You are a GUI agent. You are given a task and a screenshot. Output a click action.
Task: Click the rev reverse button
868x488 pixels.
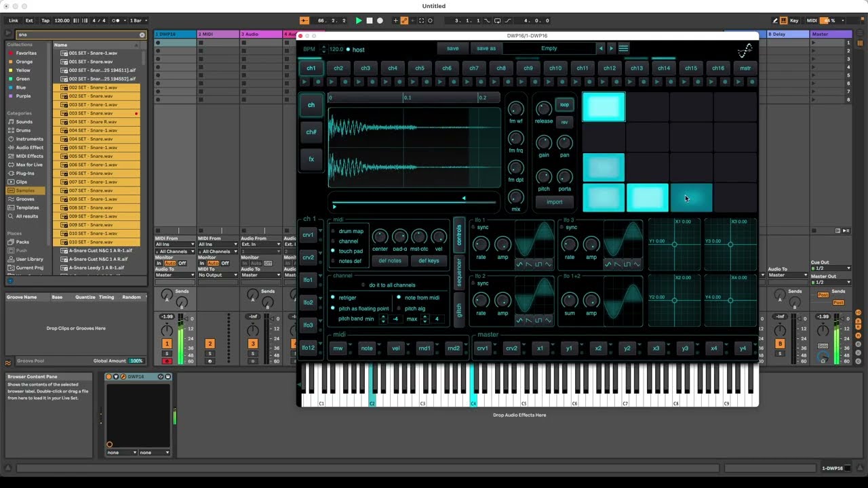564,122
